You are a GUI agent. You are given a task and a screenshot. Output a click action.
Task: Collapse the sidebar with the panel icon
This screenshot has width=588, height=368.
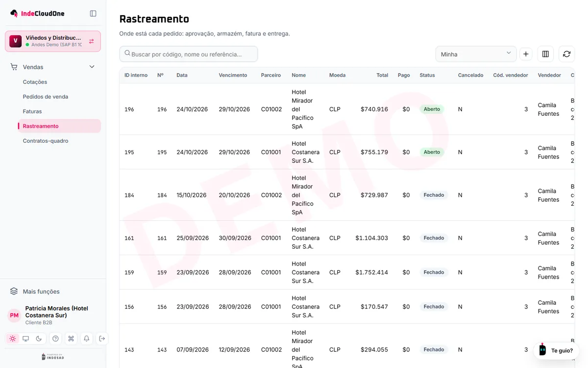(x=93, y=13)
